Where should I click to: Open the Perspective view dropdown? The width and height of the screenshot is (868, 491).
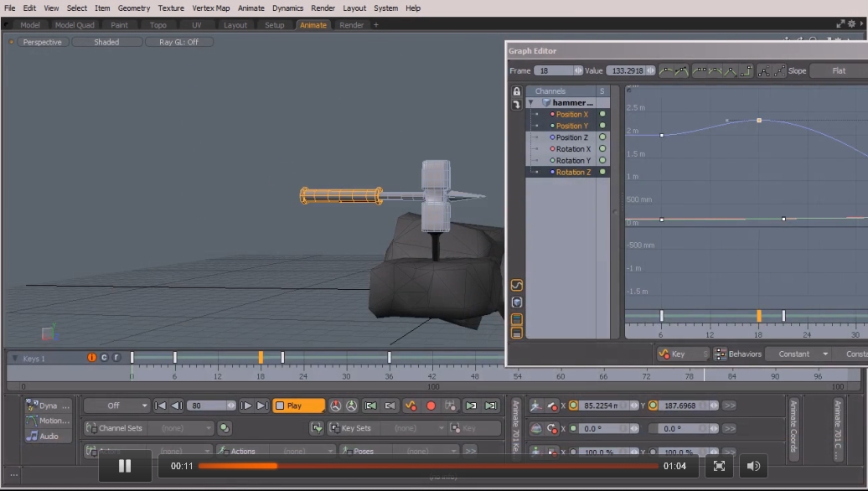pyautogui.click(x=43, y=42)
